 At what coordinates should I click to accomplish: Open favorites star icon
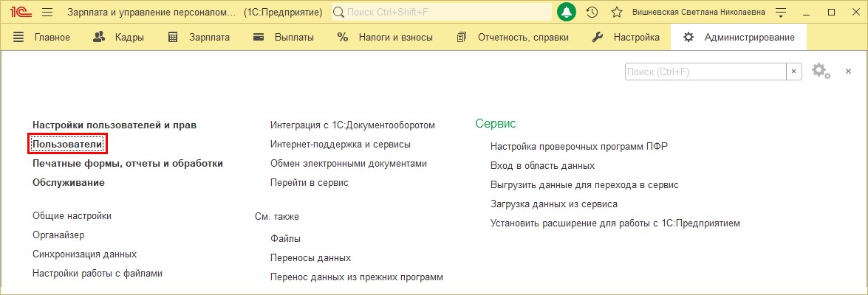pyautogui.click(x=617, y=12)
